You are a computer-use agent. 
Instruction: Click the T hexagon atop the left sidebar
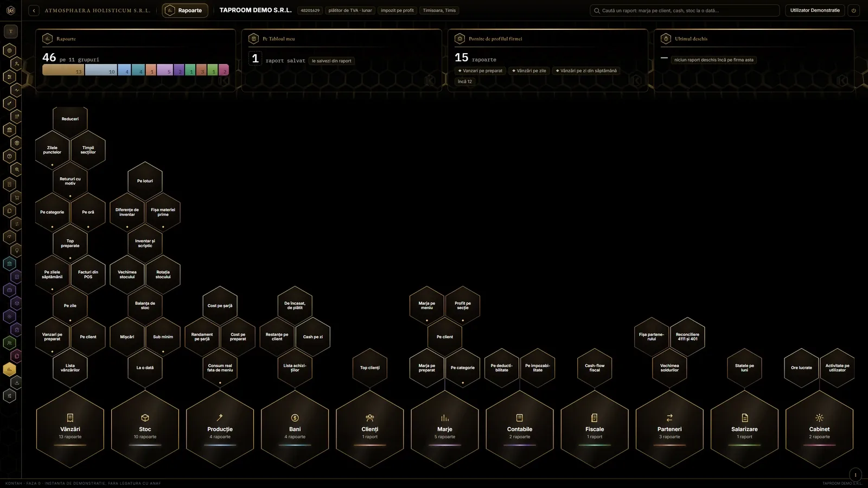(10, 31)
